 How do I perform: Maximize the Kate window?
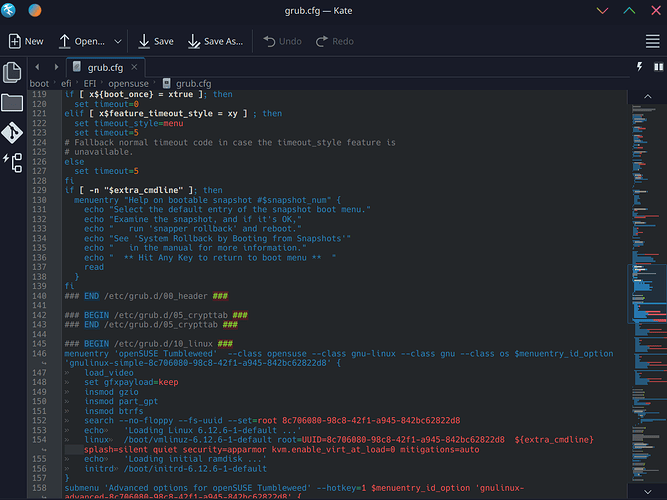point(629,11)
